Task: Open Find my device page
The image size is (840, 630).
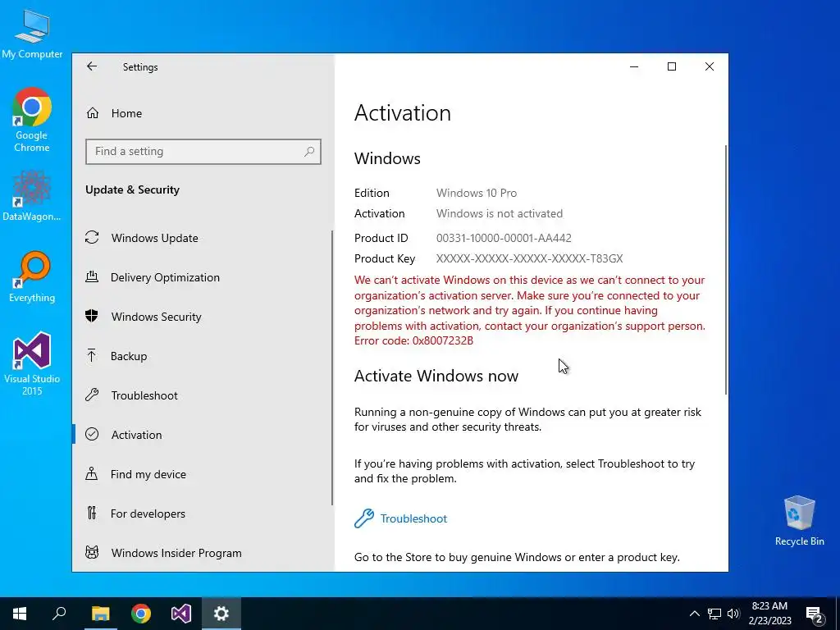Action: click(203, 473)
